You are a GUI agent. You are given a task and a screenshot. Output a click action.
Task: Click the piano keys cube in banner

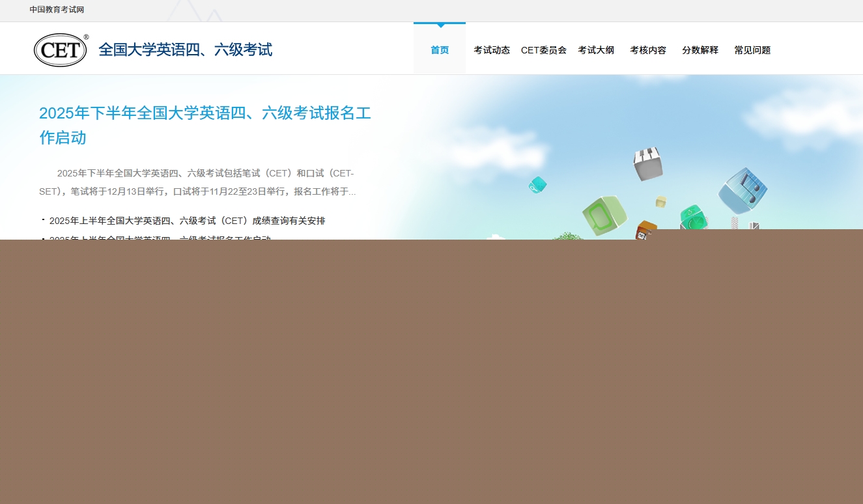(x=647, y=163)
